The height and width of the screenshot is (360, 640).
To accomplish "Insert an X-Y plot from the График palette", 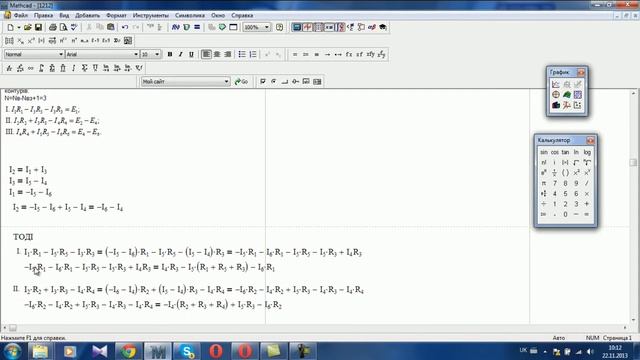I will (556, 84).
